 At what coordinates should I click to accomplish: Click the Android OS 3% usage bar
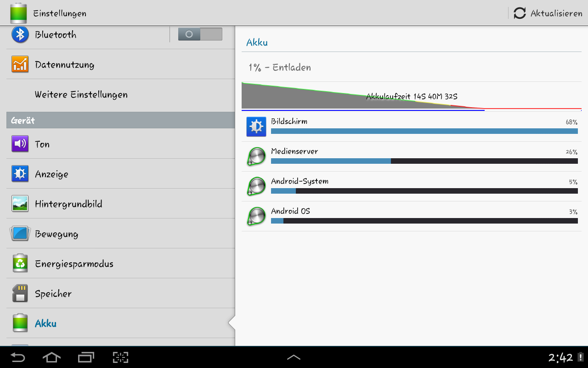(424, 221)
